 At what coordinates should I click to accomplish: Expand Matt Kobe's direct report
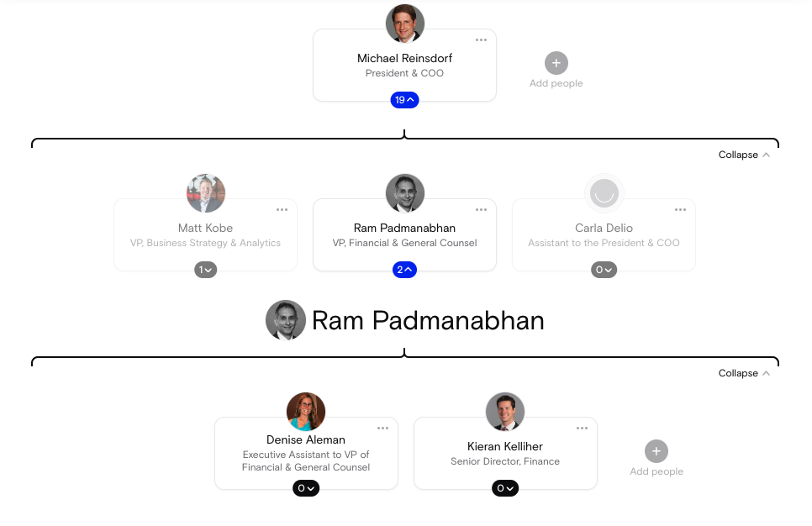tap(205, 270)
